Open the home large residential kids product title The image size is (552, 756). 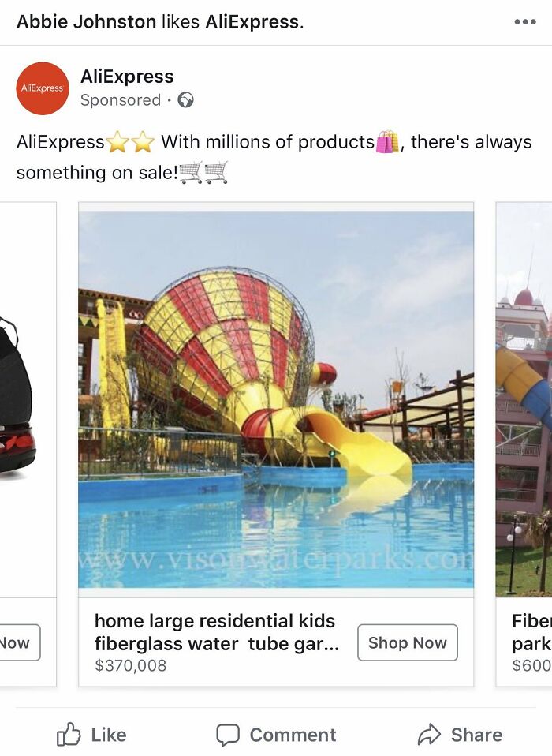pos(217,632)
